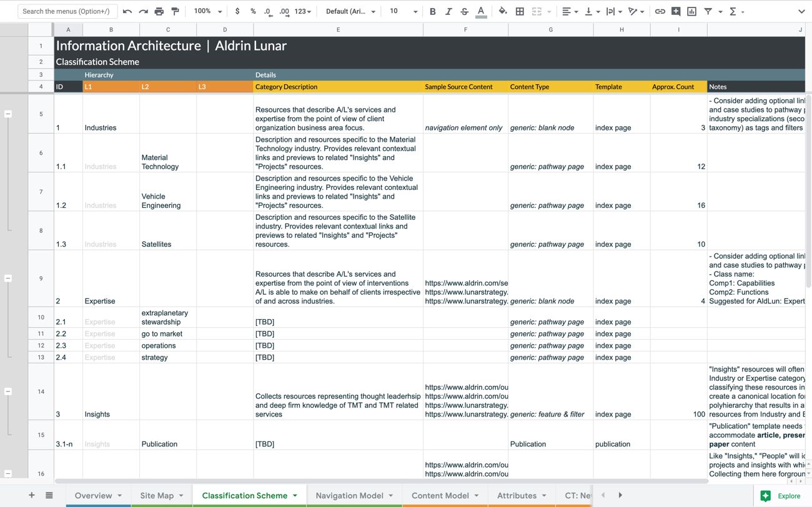This screenshot has height=507, width=812.
Task: Merge the selected cells
Action: pos(537,11)
